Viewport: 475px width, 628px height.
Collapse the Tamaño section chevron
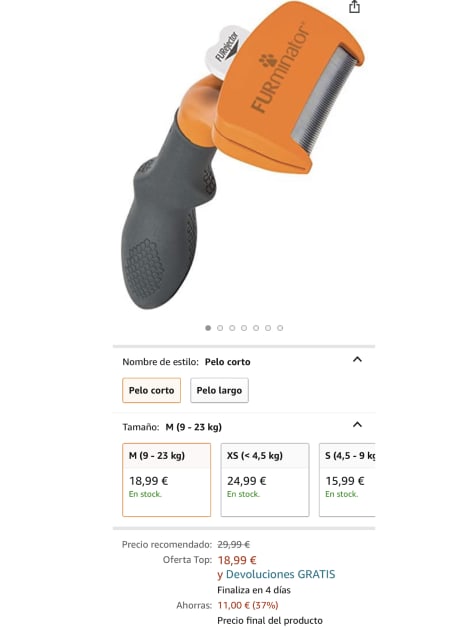[x=357, y=425]
